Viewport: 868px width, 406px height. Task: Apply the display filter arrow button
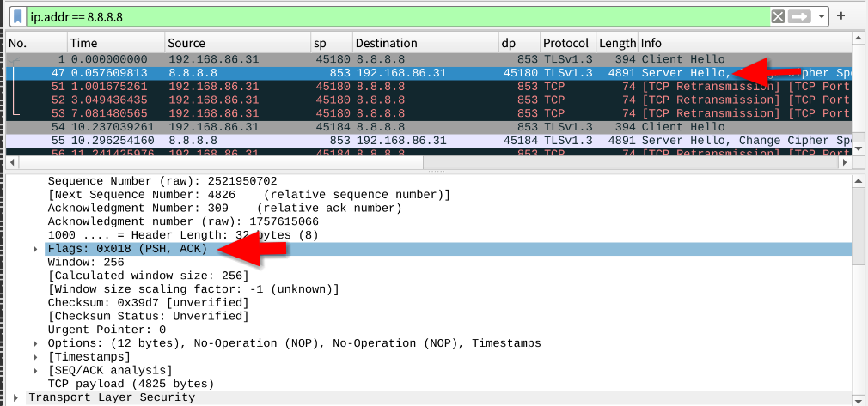click(x=798, y=16)
